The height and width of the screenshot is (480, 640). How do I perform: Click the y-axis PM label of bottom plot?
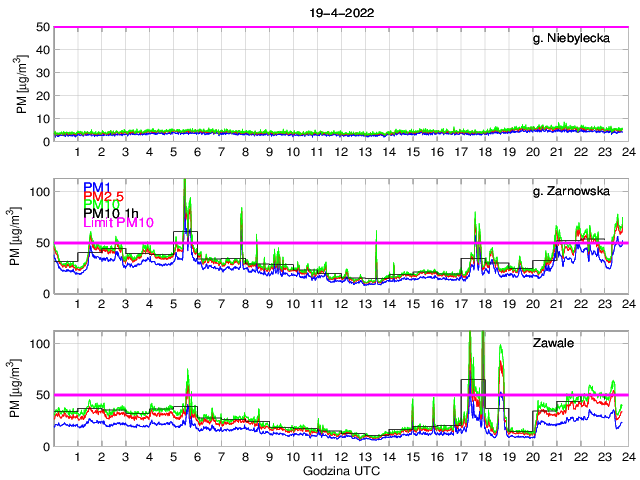[x=21, y=389]
